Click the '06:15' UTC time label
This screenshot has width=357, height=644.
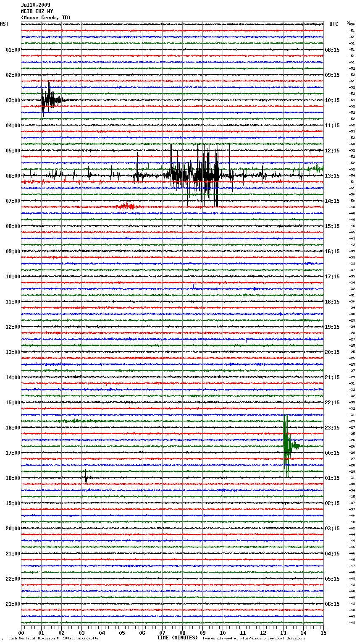pyautogui.click(x=332, y=604)
